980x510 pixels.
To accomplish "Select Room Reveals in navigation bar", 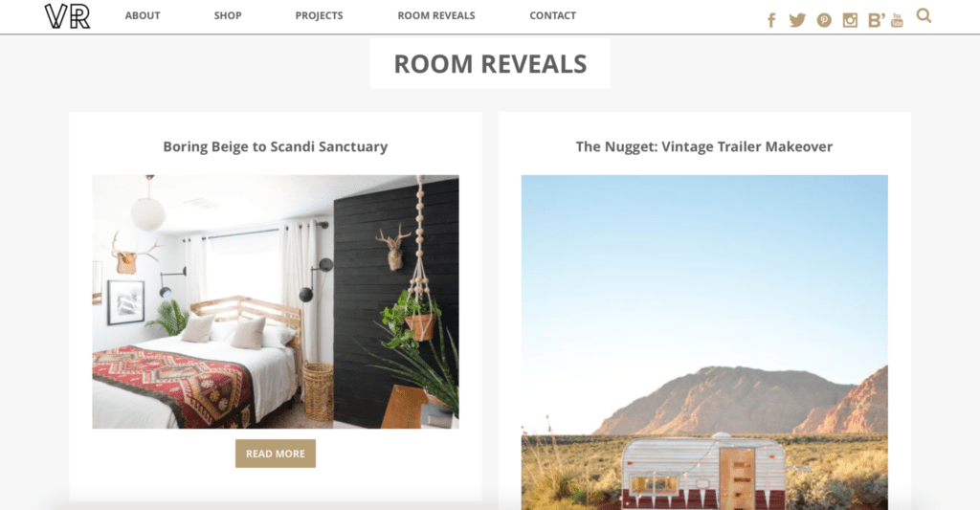I will pos(436,15).
